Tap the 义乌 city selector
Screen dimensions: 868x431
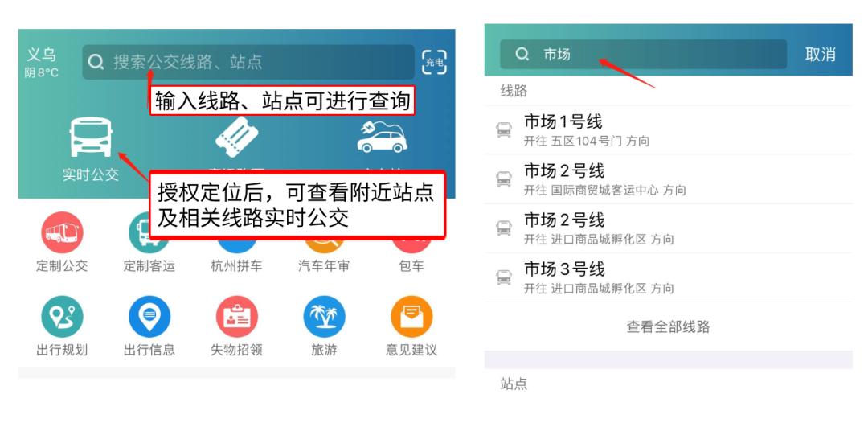[42, 55]
